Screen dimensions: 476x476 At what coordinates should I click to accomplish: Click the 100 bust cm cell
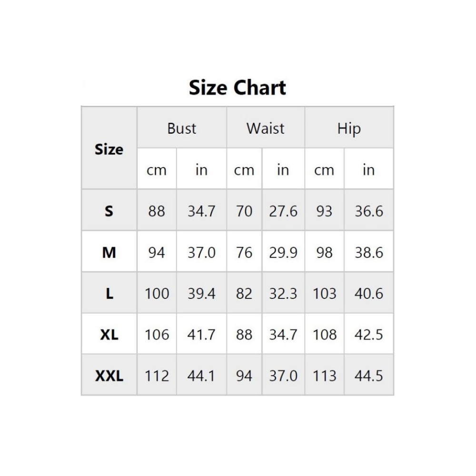[157, 294]
